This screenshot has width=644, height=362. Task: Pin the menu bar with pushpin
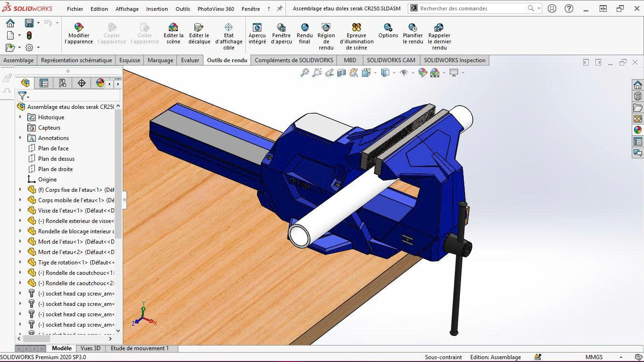pyautogui.click(x=280, y=8)
